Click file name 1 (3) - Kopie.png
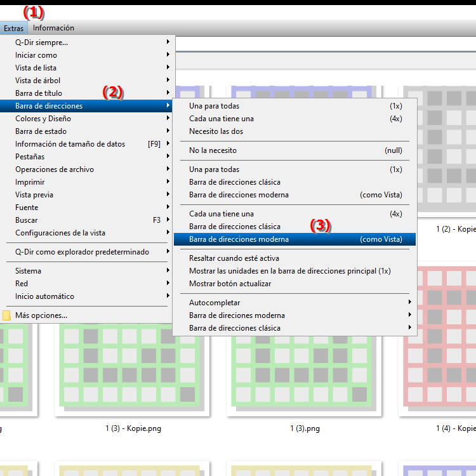Viewport: 476px width, 476px height. [133, 428]
